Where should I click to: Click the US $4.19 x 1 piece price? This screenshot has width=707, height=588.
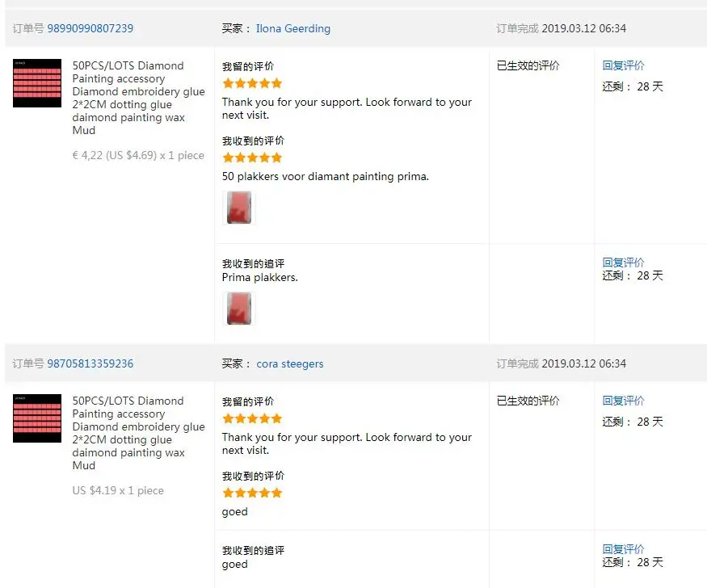tap(118, 490)
